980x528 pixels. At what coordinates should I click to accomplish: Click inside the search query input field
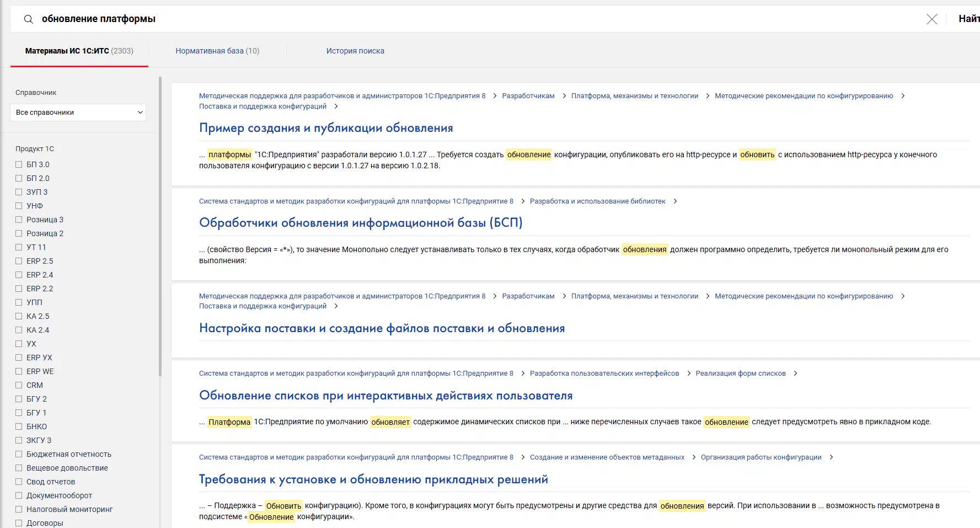pos(441,19)
